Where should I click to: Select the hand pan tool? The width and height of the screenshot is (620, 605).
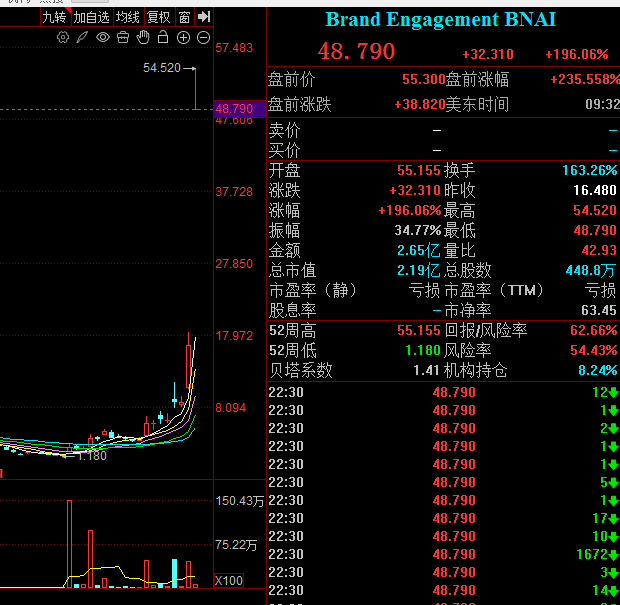143,37
